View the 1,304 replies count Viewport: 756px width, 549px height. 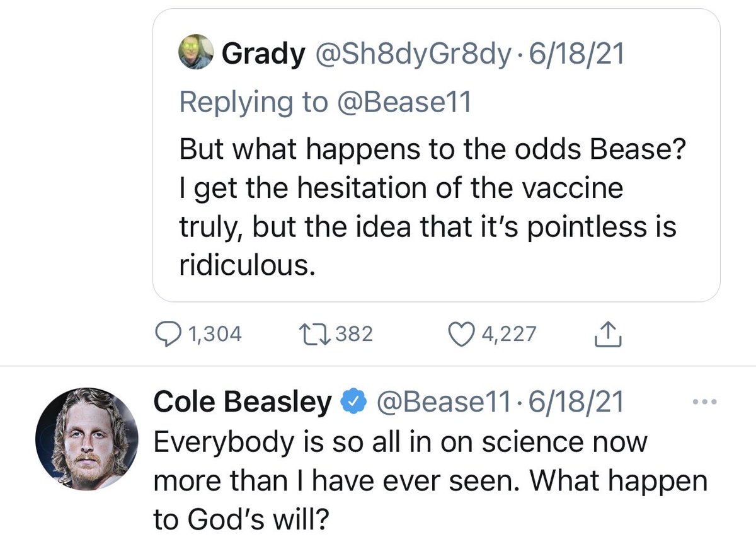[214, 334]
